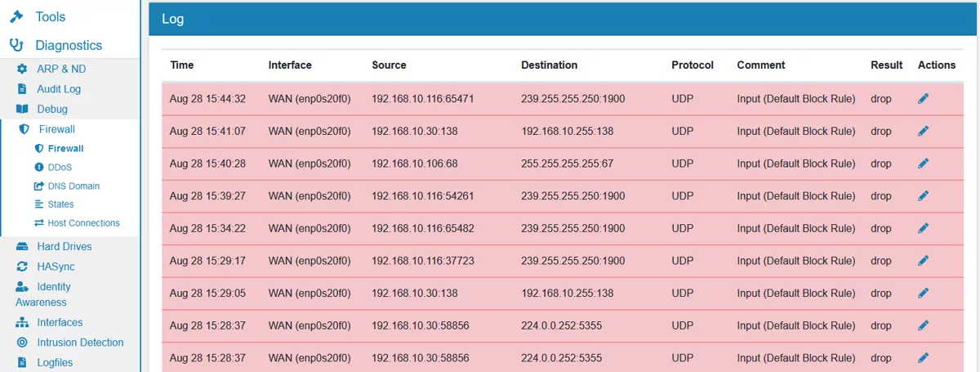Image resolution: width=980 pixels, height=372 pixels.
Task: Open the DNS Domain submenu item
Action: (73, 186)
